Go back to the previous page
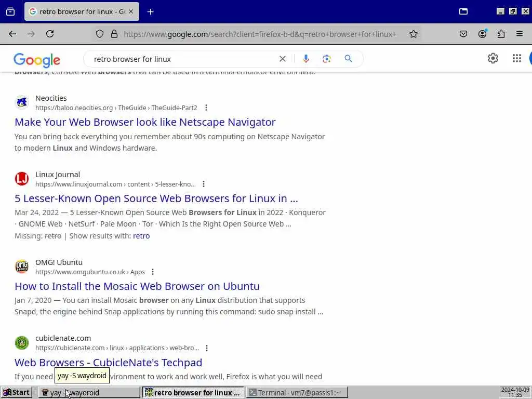532x399 pixels. tap(12, 34)
